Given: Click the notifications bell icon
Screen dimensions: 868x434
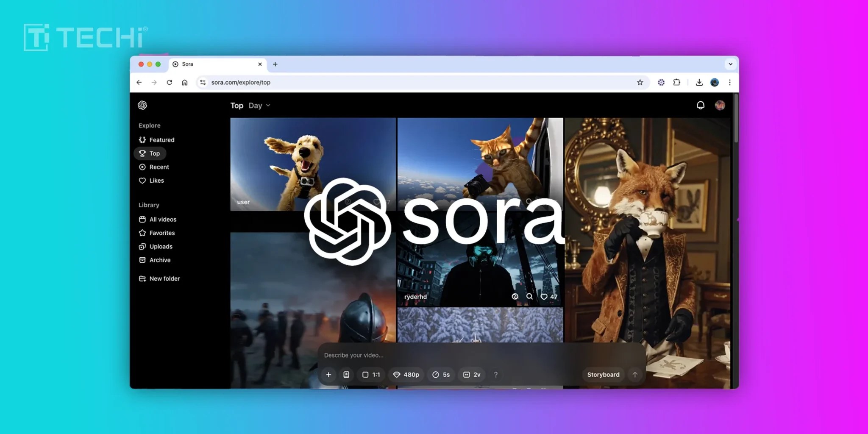Looking at the screenshot, I should 700,105.
